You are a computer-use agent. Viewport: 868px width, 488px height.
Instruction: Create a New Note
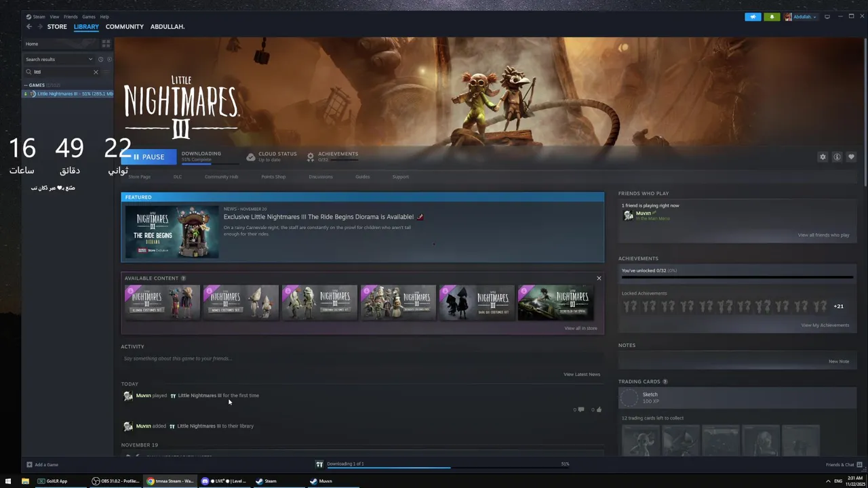(838, 361)
